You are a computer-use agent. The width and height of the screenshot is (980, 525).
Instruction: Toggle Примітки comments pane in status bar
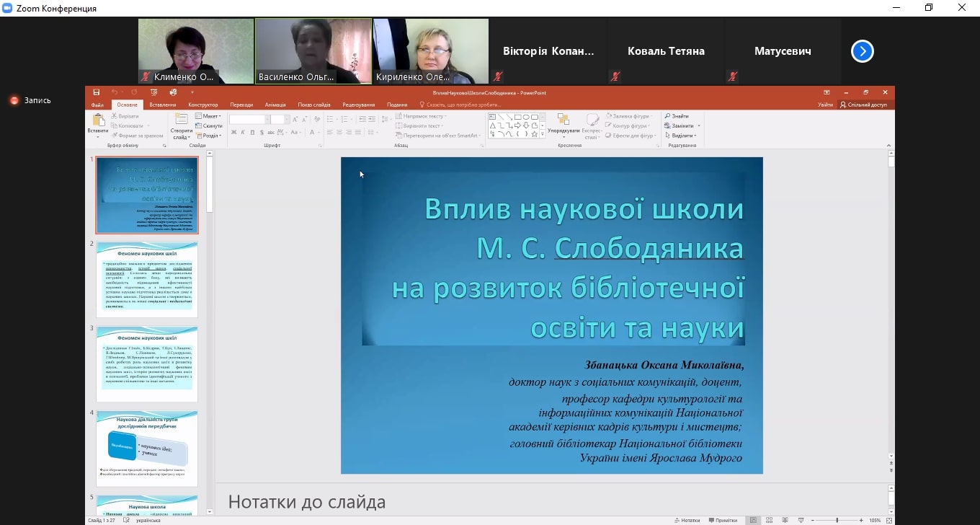[x=723, y=520]
